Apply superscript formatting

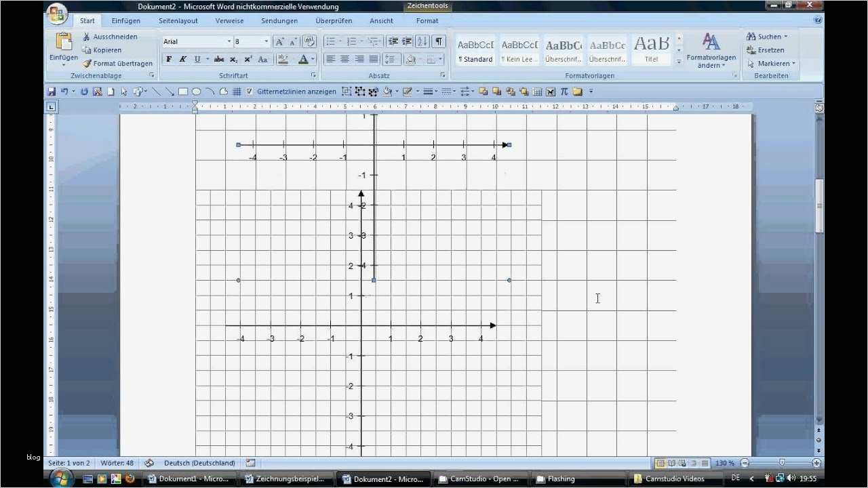click(x=248, y=60)
